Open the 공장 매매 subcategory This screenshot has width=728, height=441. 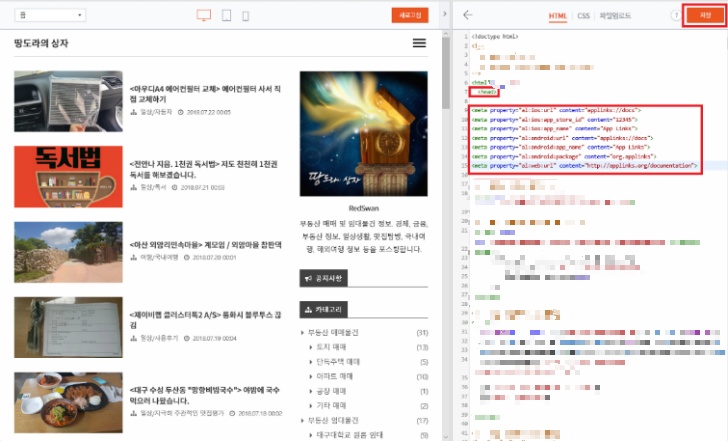pyautogui.click(x=331, y=391)
